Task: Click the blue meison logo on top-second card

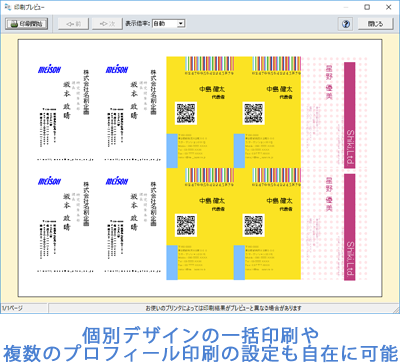Action: [x=117, y=69]
